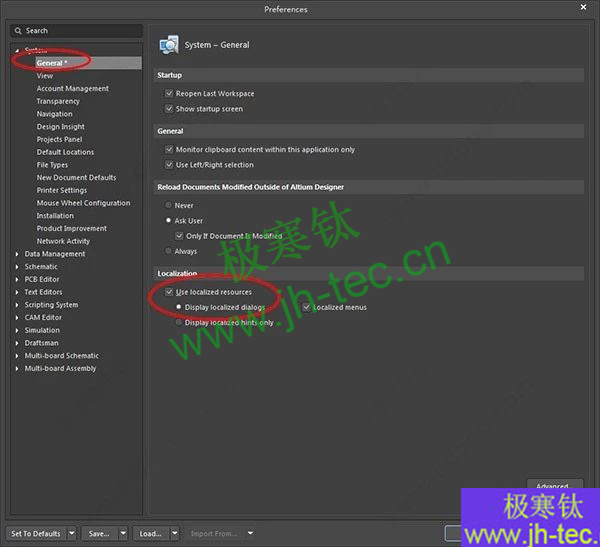Image resolution: width=600 pixels, height=547 pixels.
Task: Open Mouse Wheel Configuration page
Action: [83, 203]
